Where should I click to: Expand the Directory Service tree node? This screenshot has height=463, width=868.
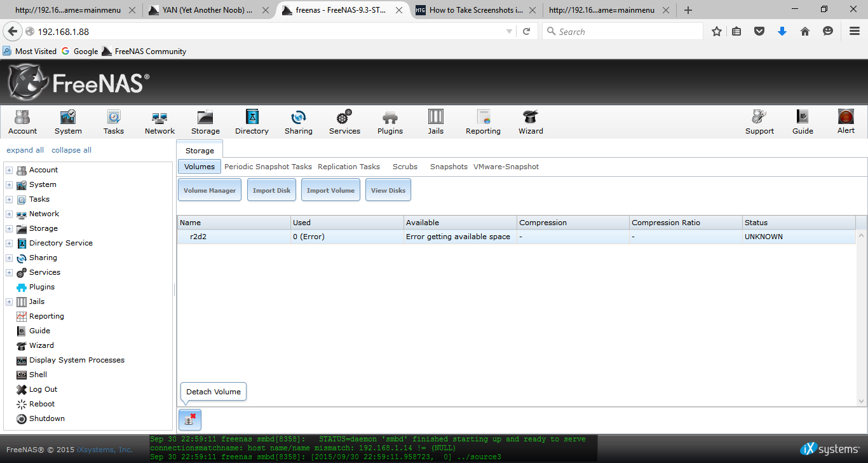[9, 243]
